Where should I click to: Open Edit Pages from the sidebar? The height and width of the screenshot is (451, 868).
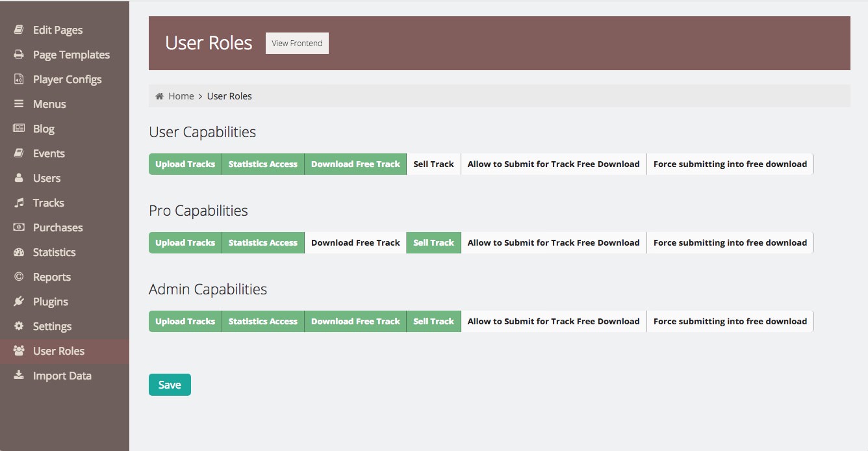pos(57,30)
